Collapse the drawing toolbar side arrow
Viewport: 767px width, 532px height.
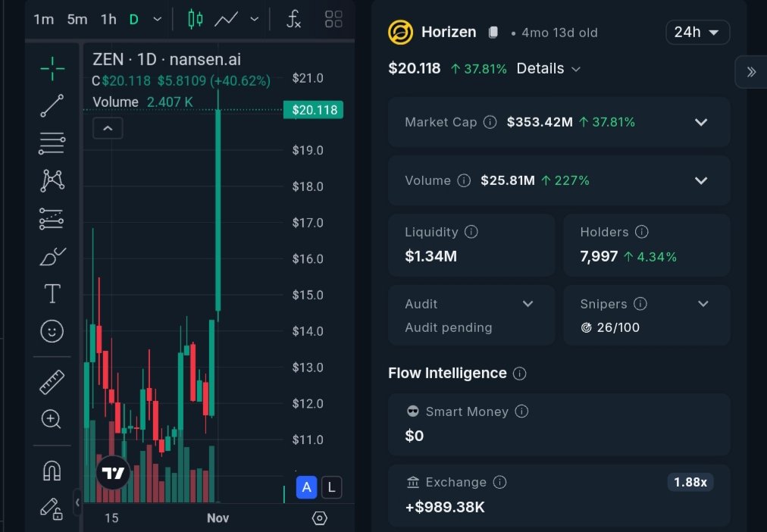(x=77, y=502)
